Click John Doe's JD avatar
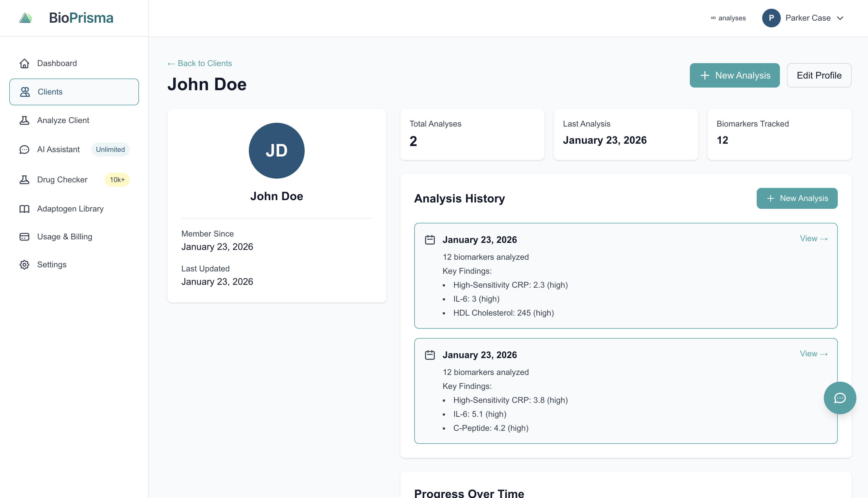 pos(276,151)
